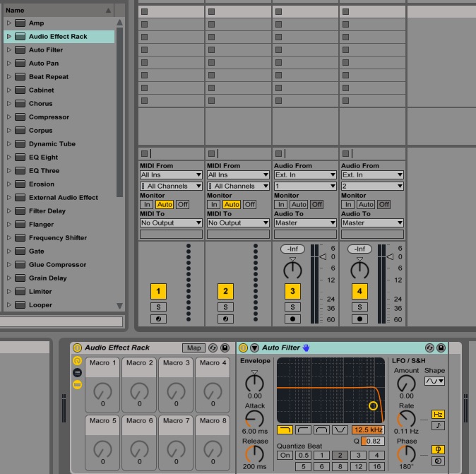This screenshot has width=476, height=474.
Task: Fold the Auto Filter with triangle button
Action: pos(254,348)
